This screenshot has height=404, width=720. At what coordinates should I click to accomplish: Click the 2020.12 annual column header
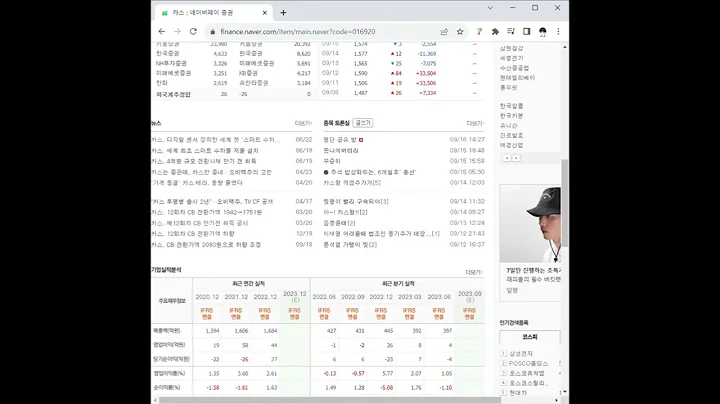207,297
